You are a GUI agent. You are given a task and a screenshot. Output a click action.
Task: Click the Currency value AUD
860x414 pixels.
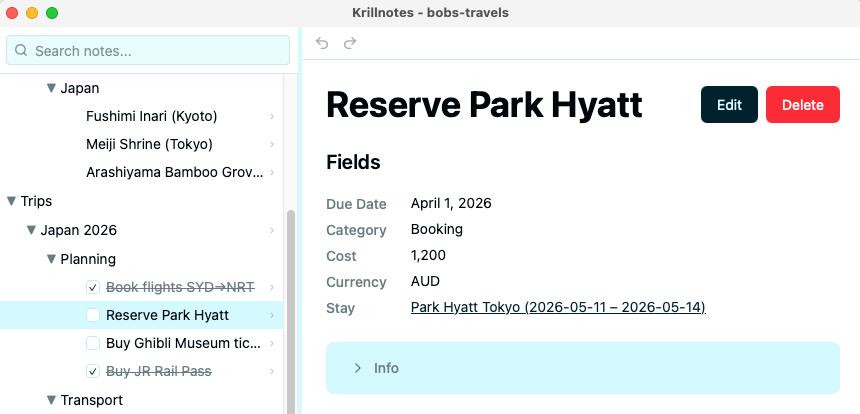click(x=425, y=281)
